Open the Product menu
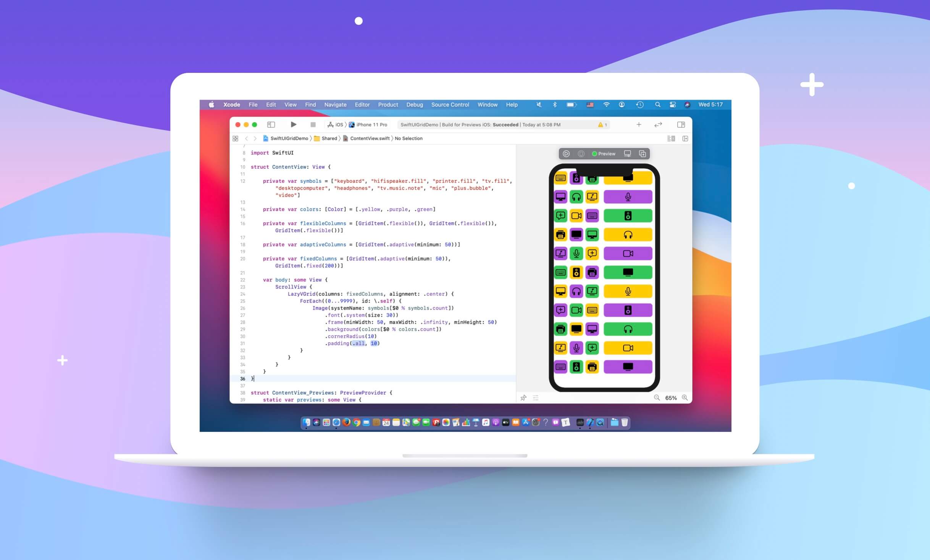930x560 pixels. pyautogui.click(x=388, y=105)
